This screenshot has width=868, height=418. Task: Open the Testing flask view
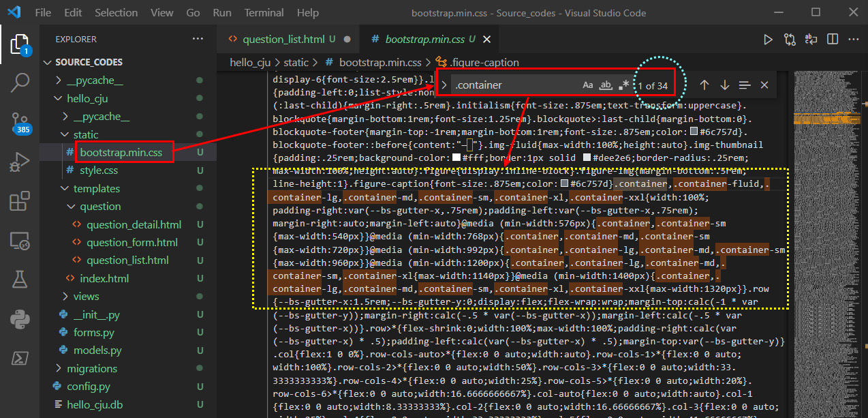20,279
